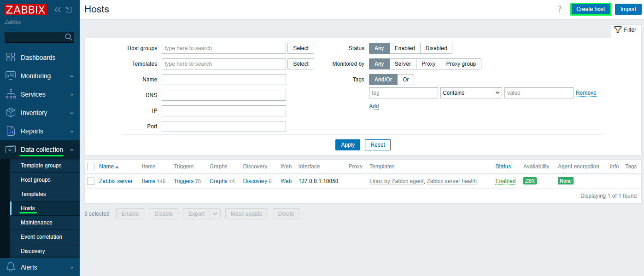This screenshot has height=276, width=644.
Task: Click the magnifier icon in sidebar search
Action: [x=69, y=37]
